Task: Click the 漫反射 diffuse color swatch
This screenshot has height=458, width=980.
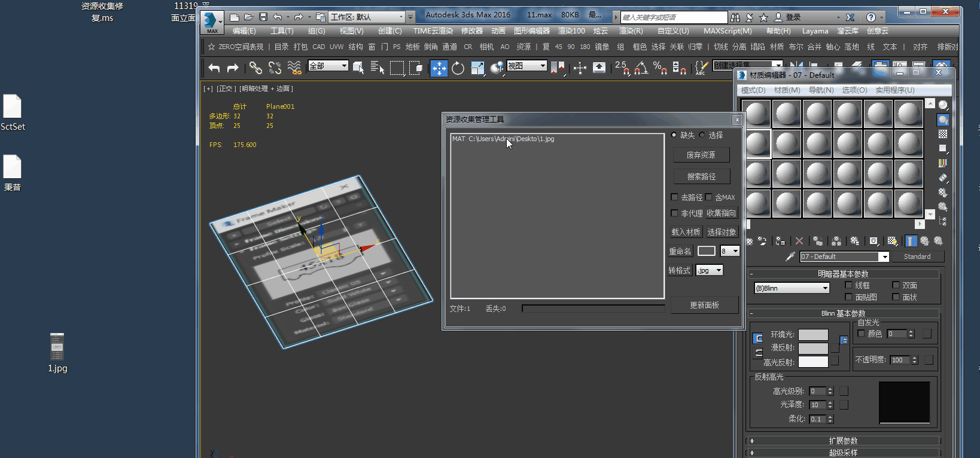Action: [813, 348]
